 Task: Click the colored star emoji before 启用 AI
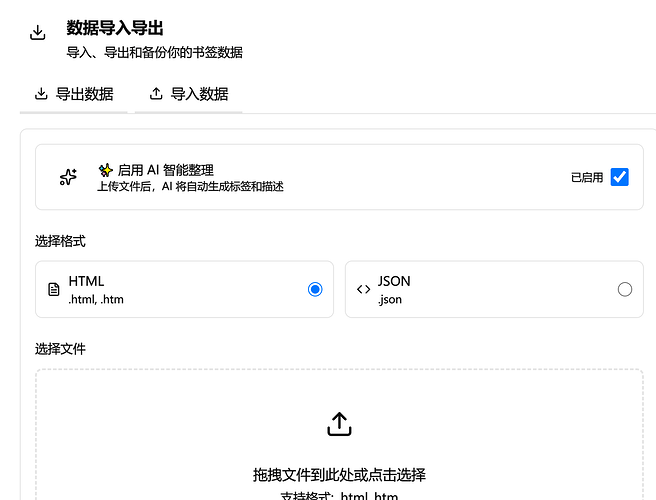pos(106,170)
